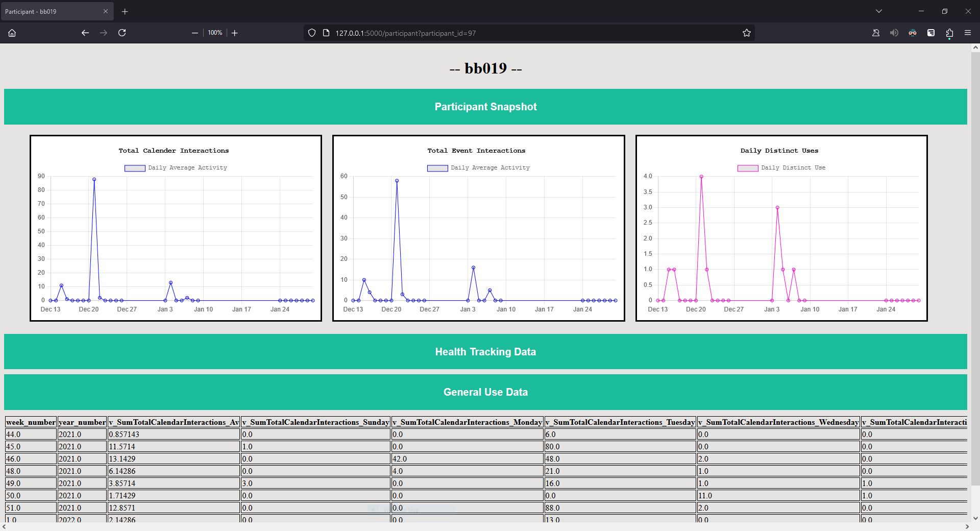Zoom out with the minus icon
980x531 pixels.
pyautogui.click(x=194, y=33)
